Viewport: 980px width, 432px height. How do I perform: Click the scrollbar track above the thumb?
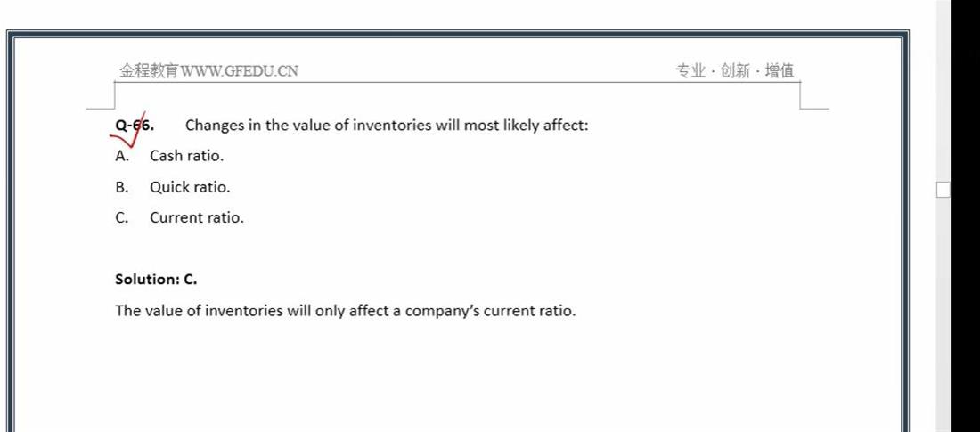pyautogui.click(x=943, y=91)
